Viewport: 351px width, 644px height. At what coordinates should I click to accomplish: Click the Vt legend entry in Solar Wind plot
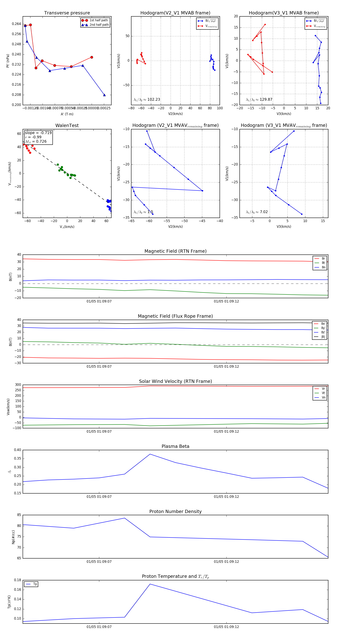coord(320,393)
